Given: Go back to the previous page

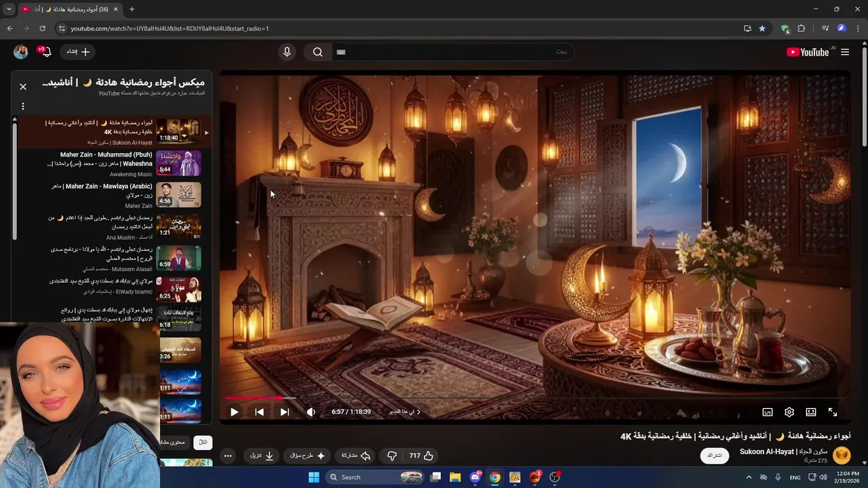Looking at the screenshot, I should pos(9,28).
